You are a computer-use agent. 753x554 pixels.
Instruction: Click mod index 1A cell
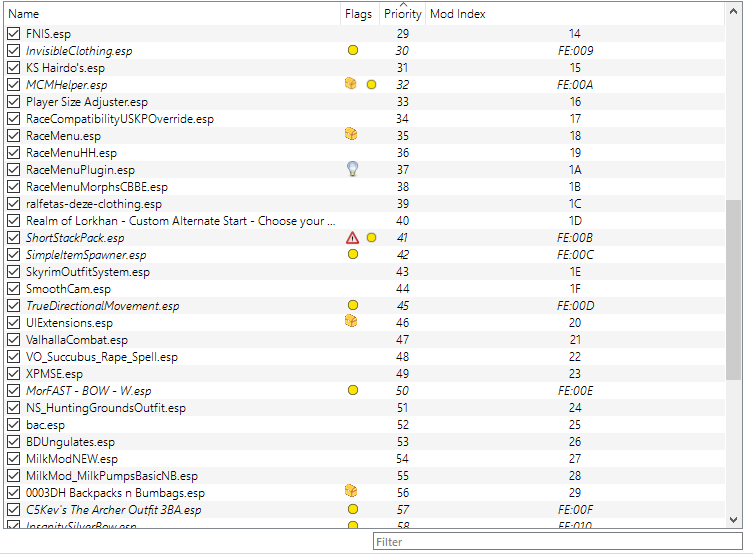pyautogui.click(x=575, y=170)
